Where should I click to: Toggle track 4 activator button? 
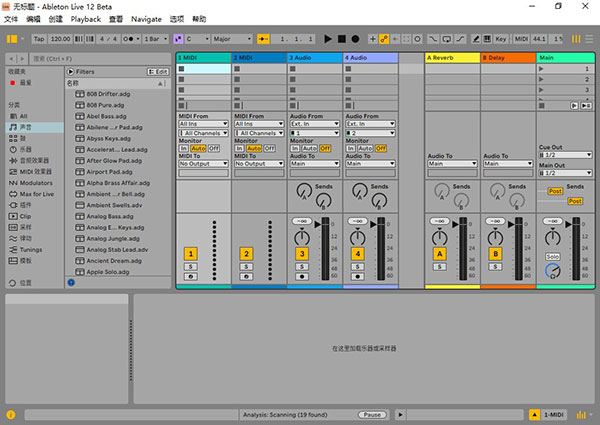357,254
